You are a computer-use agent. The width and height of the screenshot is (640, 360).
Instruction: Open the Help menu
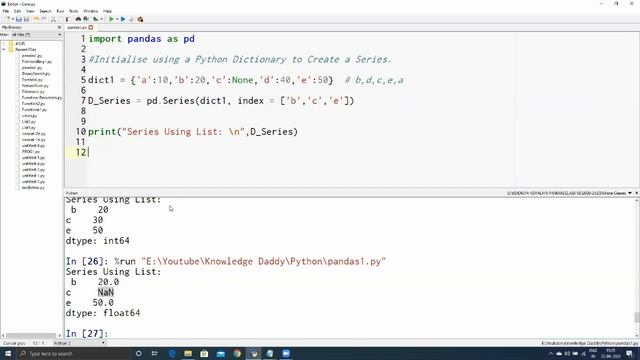point(107,11)
